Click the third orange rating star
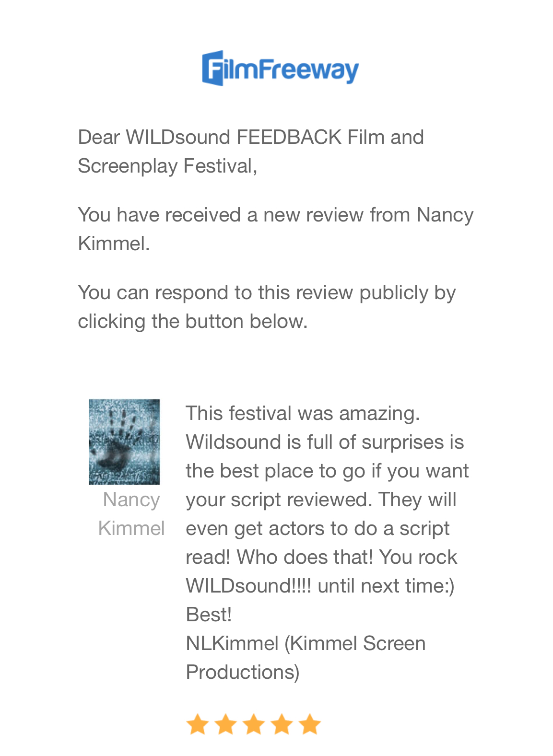The image size is (553, 756). 254,724
